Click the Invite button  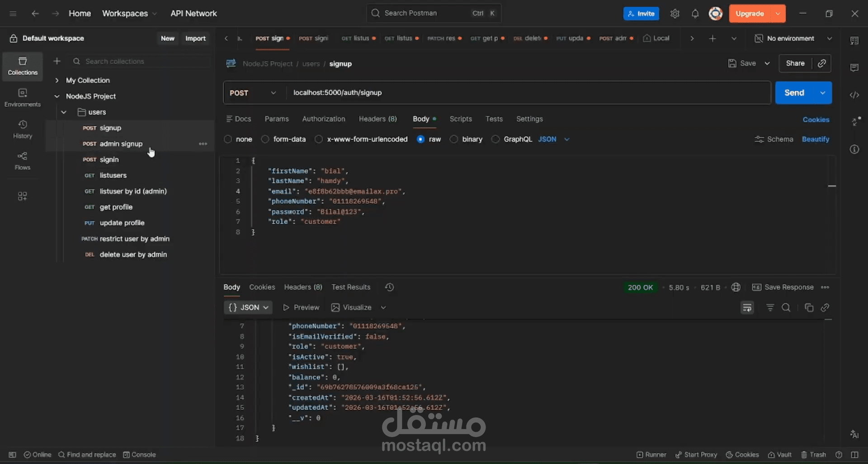(641, 14)
